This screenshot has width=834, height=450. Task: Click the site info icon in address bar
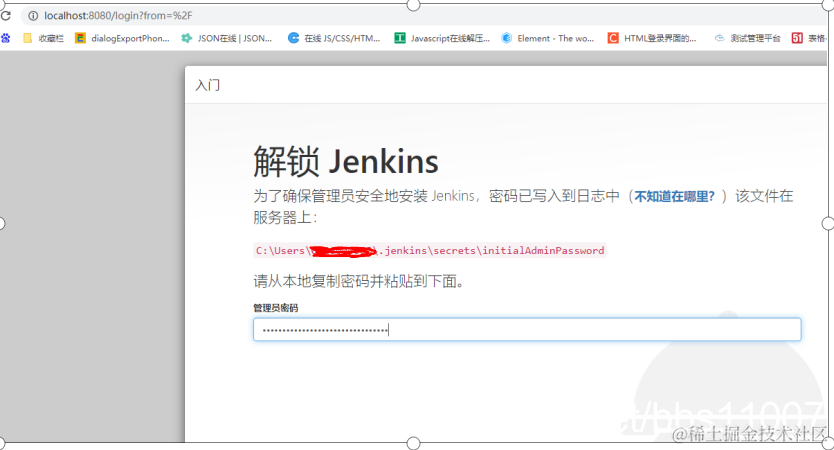(x=33, y=16)
